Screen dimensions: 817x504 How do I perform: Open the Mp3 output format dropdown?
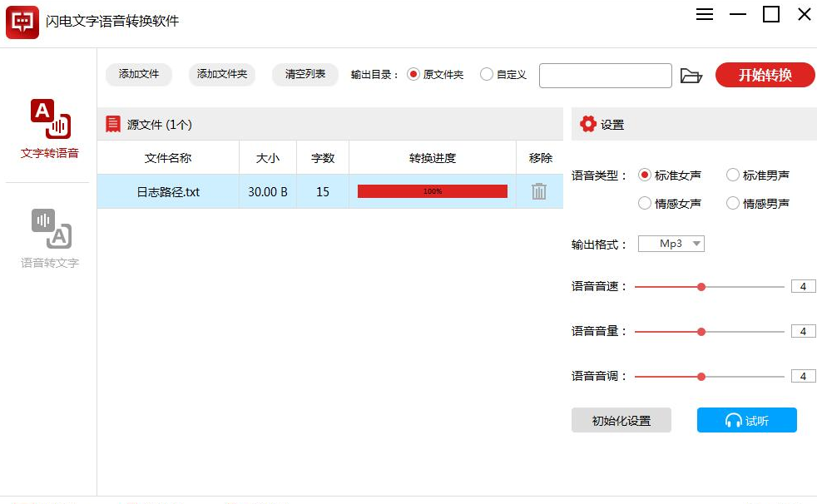click(671, 244)
